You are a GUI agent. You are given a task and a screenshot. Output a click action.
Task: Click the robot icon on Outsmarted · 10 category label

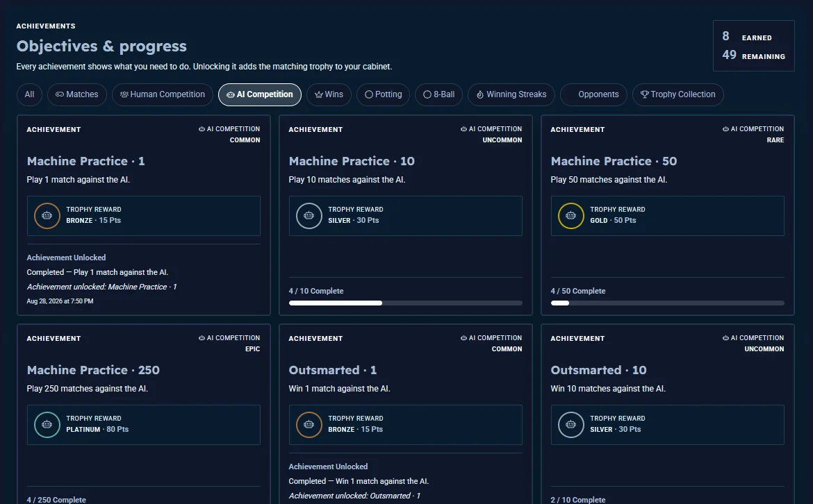click(726, 337)
